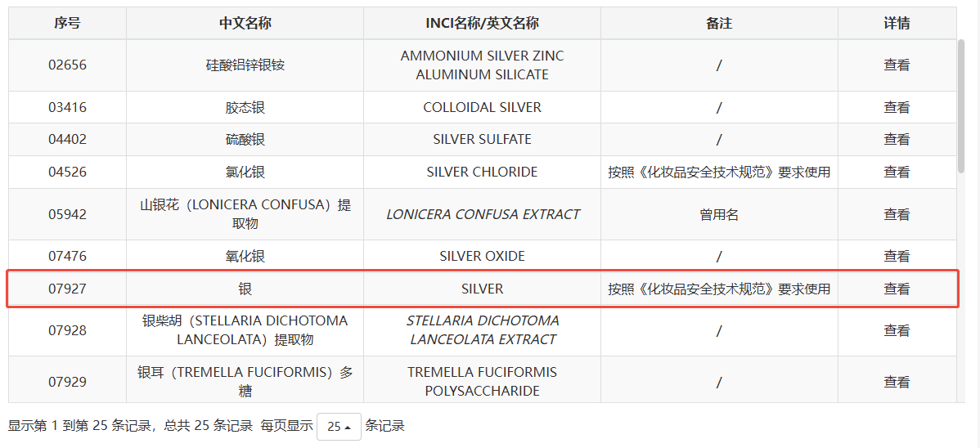Open 查看 details for COLLOIDAL SILVER row
This screenshot has width=980, height=448.
point(897,107)
